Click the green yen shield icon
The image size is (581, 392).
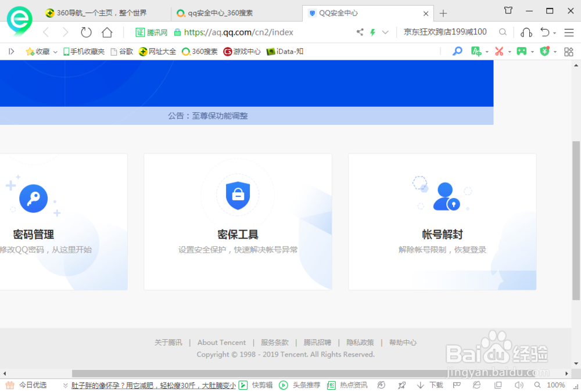click(x=544, y=51)
